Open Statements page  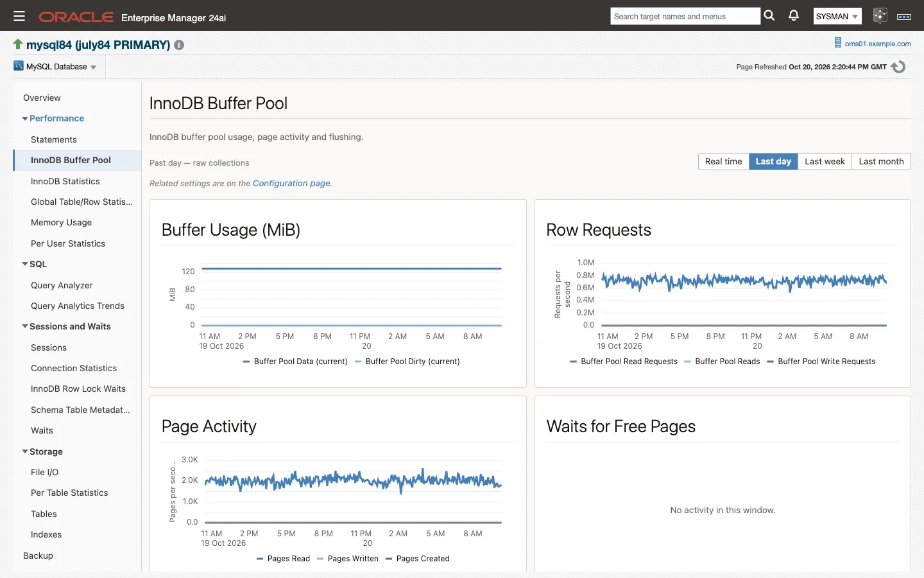pos(54,139)
